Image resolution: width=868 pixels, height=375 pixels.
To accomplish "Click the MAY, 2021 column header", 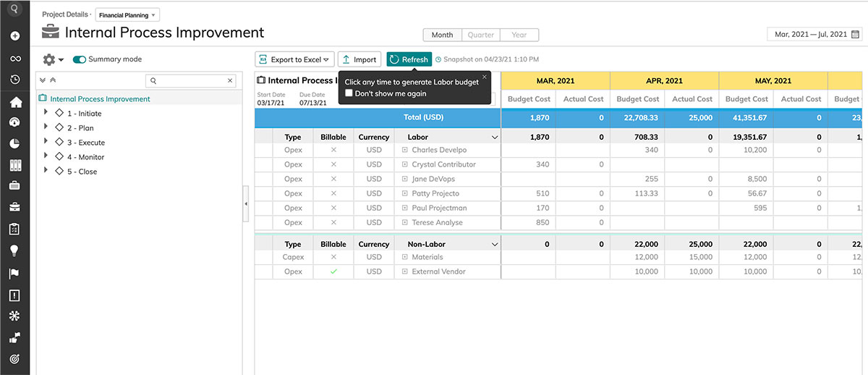I will pos(773,81).
